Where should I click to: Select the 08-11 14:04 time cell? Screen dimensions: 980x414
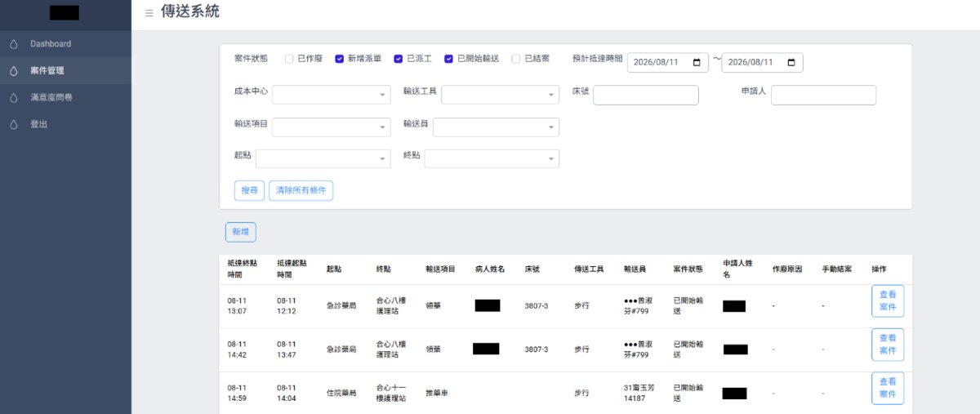tap(287, 393)
